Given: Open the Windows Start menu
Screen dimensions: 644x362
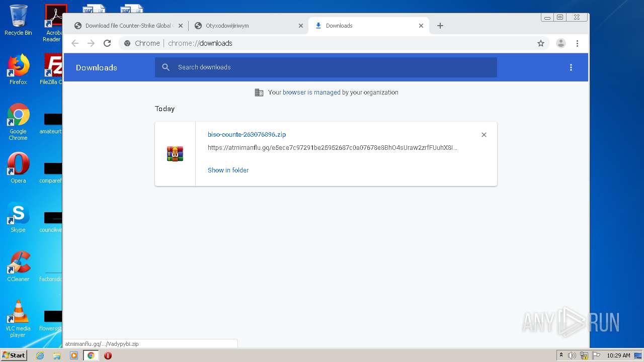Looking at the screenshot, I should click(x=14, y=355).
